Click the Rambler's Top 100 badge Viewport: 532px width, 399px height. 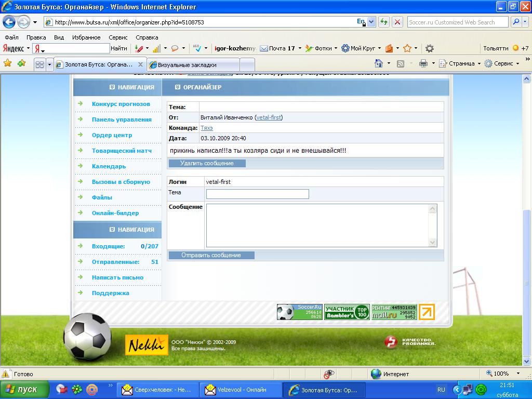347,312
